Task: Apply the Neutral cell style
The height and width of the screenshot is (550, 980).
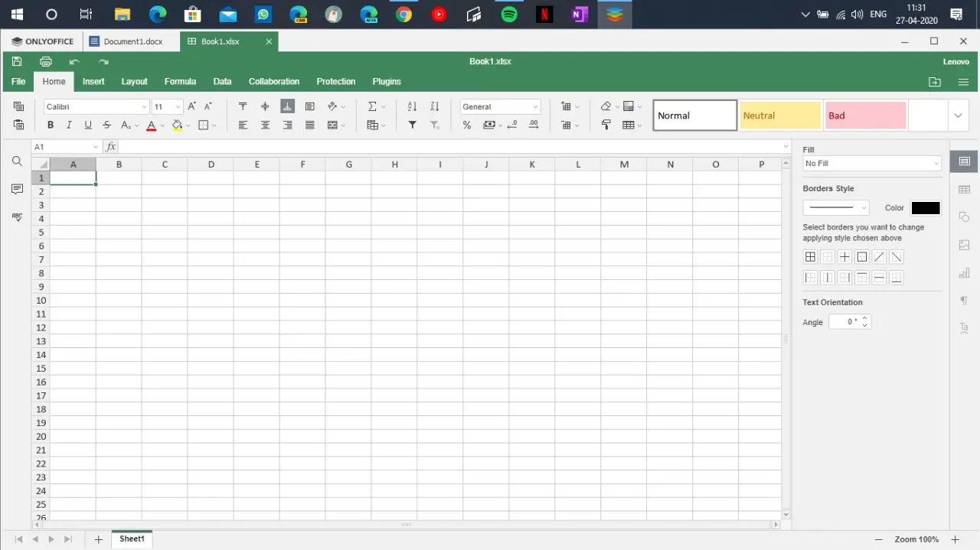Action: pyautogui.click(x=779, y=115)
